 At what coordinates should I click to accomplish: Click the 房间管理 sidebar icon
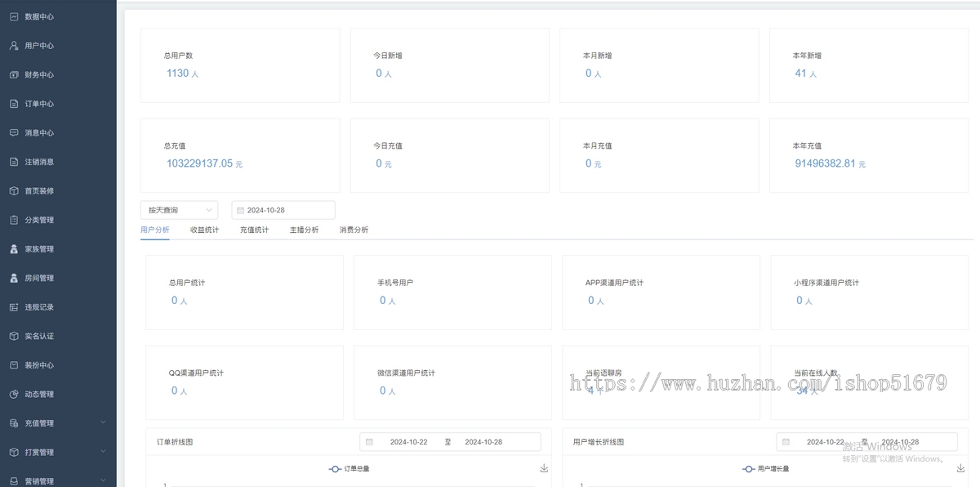click(14, 278)
